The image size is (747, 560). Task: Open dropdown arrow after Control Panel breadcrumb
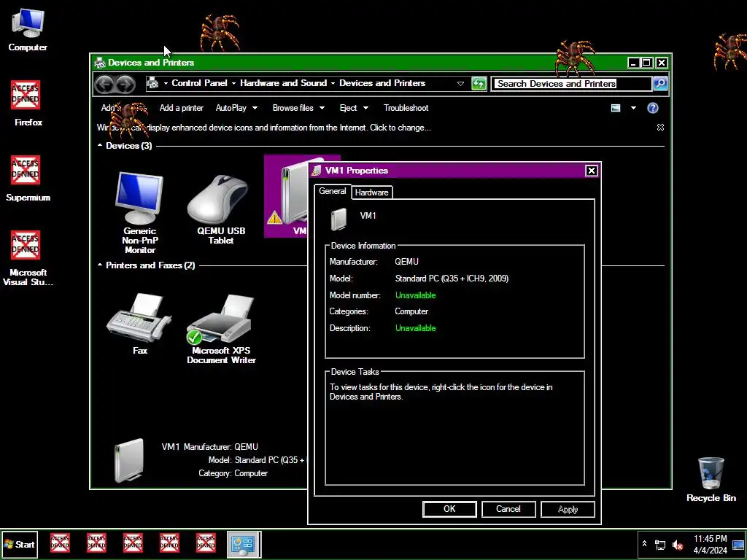tap(233, 83)
